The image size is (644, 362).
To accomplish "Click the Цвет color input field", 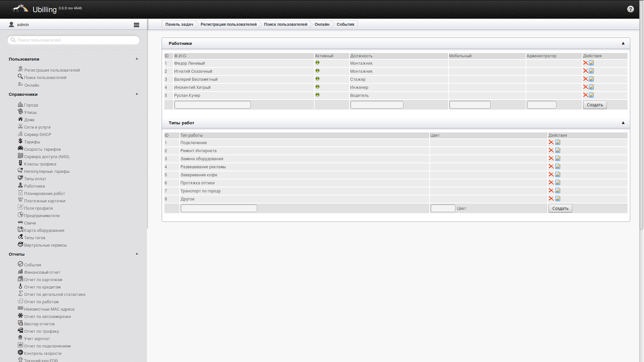I will coord(442,208).
